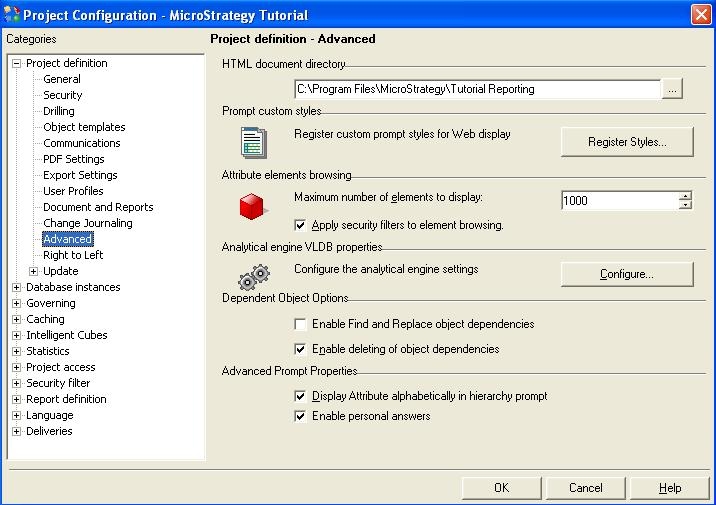Toggle Display Attribute alphabetically in hierarchy prompt
The width and height of the screenshot is (716, 505).
coord(301,397)
